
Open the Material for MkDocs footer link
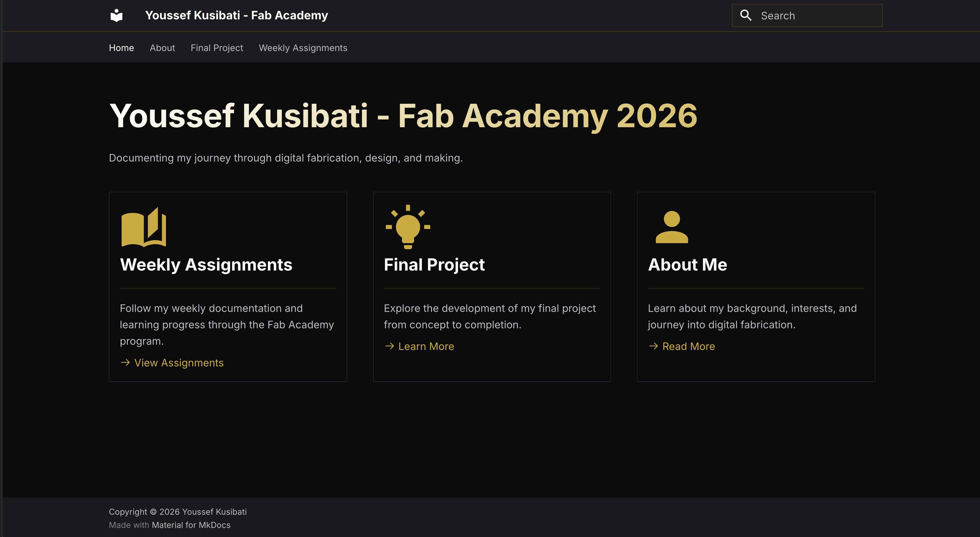pos(191,525)
